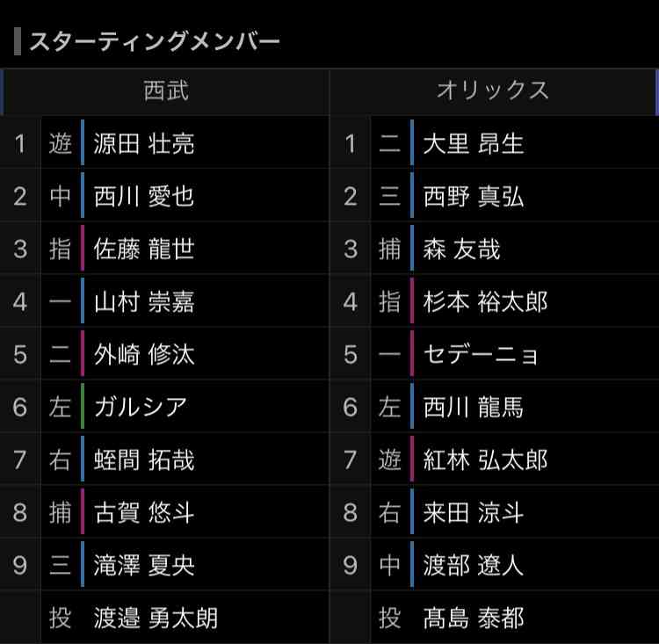Viewport: 659px width, 644px height.
Task: Tap 滝澤 夏央 player name
Action: (144, 565)
